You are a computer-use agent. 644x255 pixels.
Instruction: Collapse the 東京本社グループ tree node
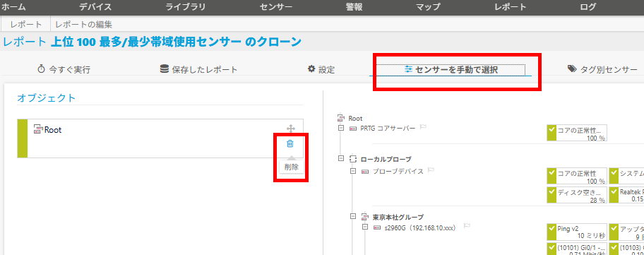[353, 216]
